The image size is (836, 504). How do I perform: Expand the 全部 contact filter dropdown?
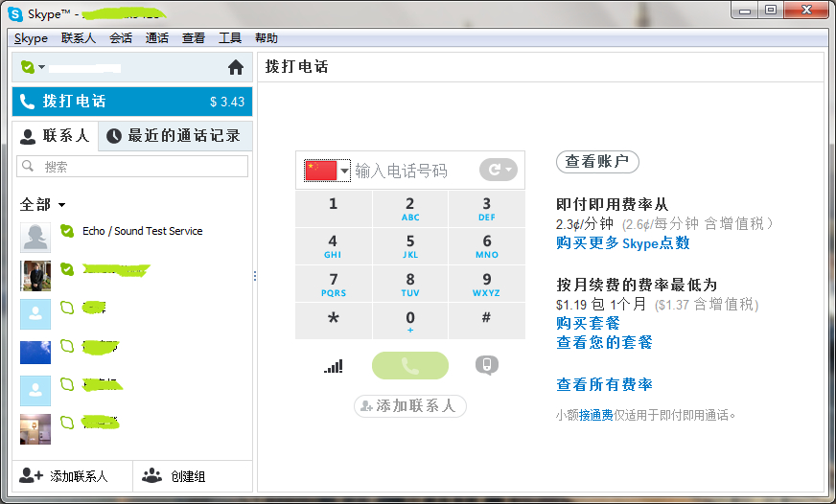(x=42, y=205)
